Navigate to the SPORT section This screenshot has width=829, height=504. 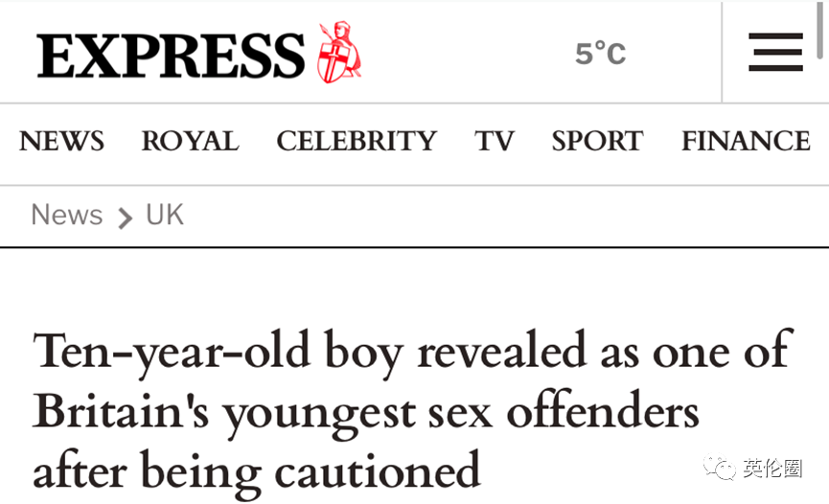pyautogui.click(x=597, y=142)
